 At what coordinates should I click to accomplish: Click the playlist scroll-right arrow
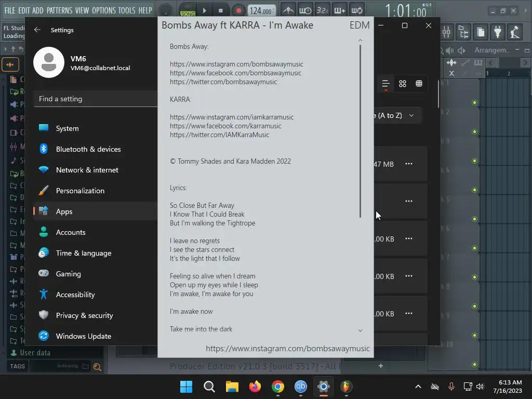point(526,62)
